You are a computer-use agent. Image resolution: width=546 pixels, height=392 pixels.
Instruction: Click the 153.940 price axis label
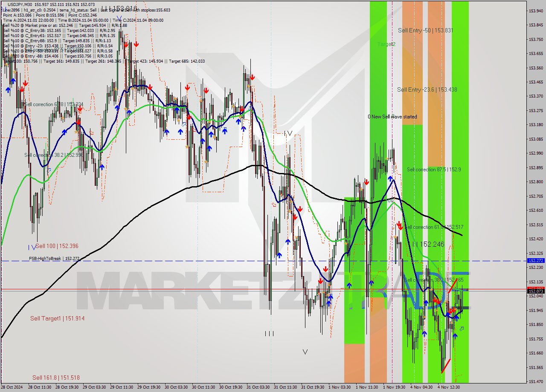point(536,11)
